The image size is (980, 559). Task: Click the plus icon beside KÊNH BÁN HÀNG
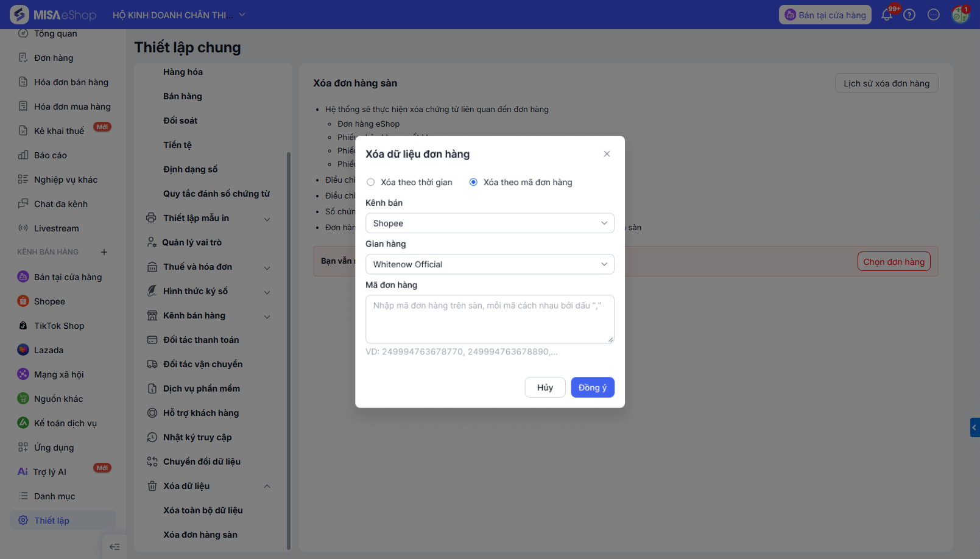click(x=104, y=252)
